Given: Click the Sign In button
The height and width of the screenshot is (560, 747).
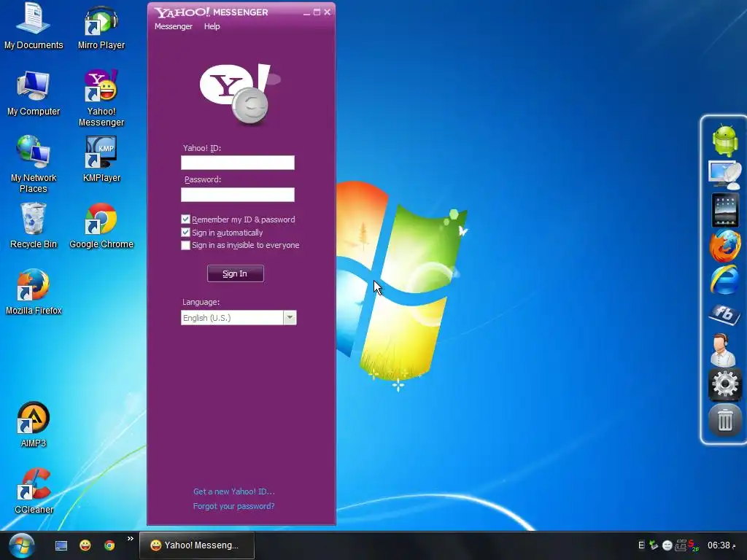Looking at the screenshot, I should click(x=236, y=273).
